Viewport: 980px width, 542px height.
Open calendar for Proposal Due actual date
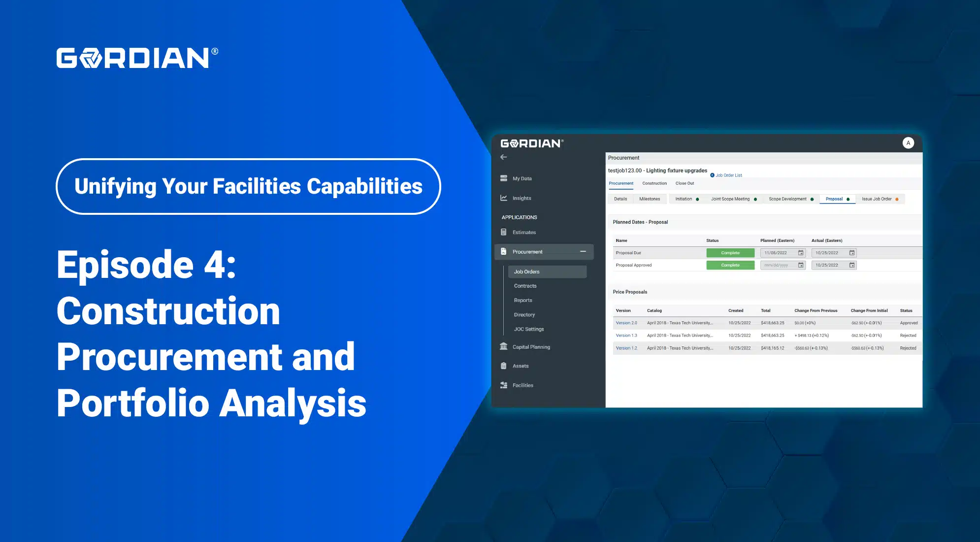852,253
